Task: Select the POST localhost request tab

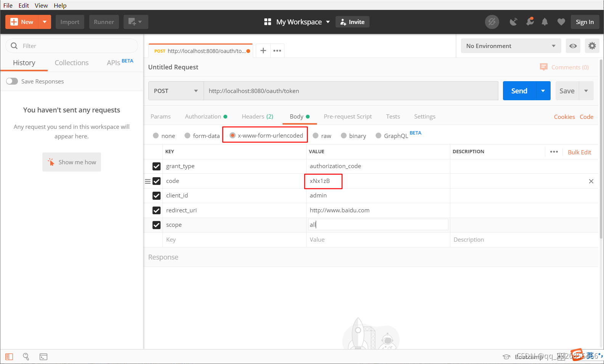Action: 200,51
